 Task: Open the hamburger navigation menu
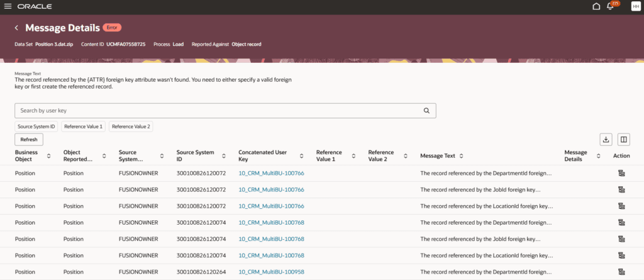[x=8, y=6]
